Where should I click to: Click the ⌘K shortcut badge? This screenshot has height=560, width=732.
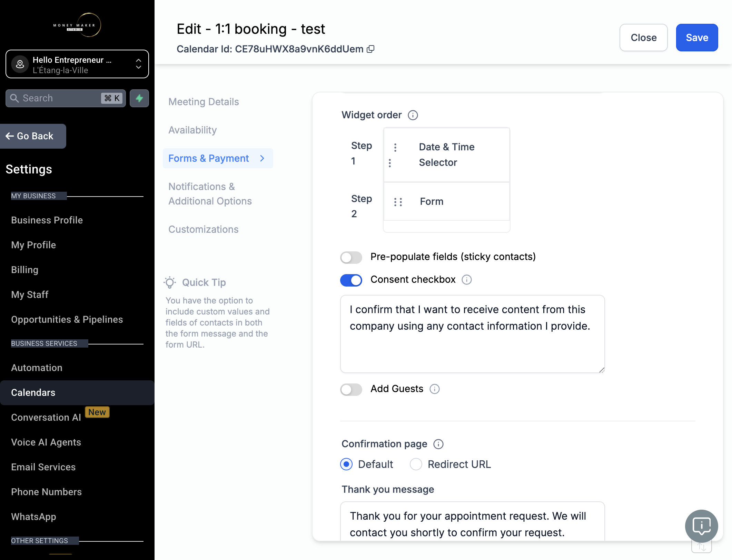pyautogui.click(x=112, y=98)
